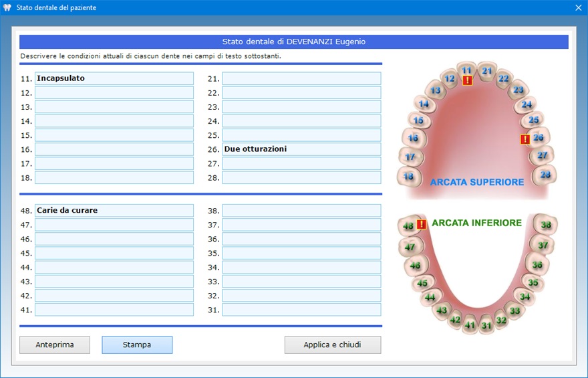Edit tooth 26 field with Due otturazioni
Screen dimensions: 588x378
pyautogui.click(x=301, y=149)
